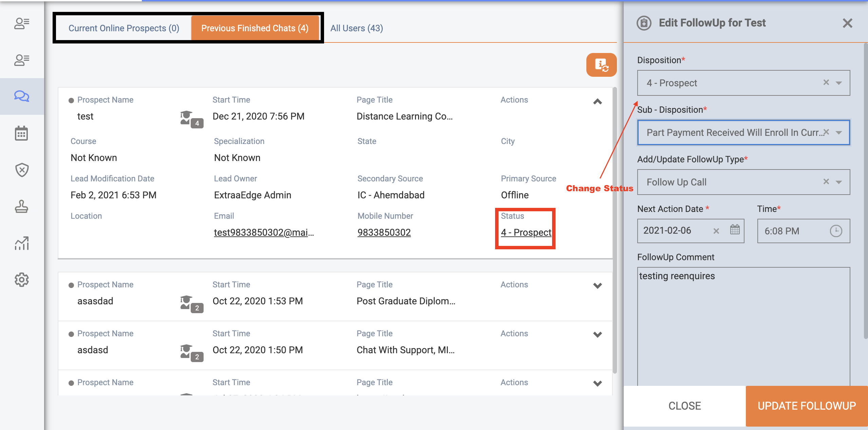Image resolution: width=868 pixels, height=430 pixels.
Task: Open the shield with X sidebar icon
Action: (x=22, y=170)
